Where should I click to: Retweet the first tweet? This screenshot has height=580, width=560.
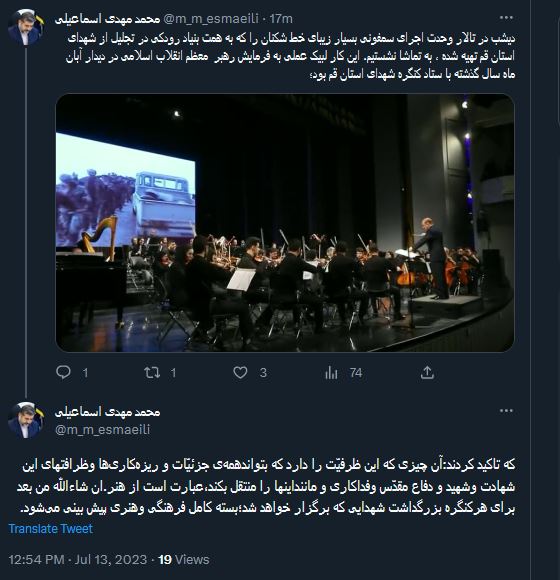(152, 372)
